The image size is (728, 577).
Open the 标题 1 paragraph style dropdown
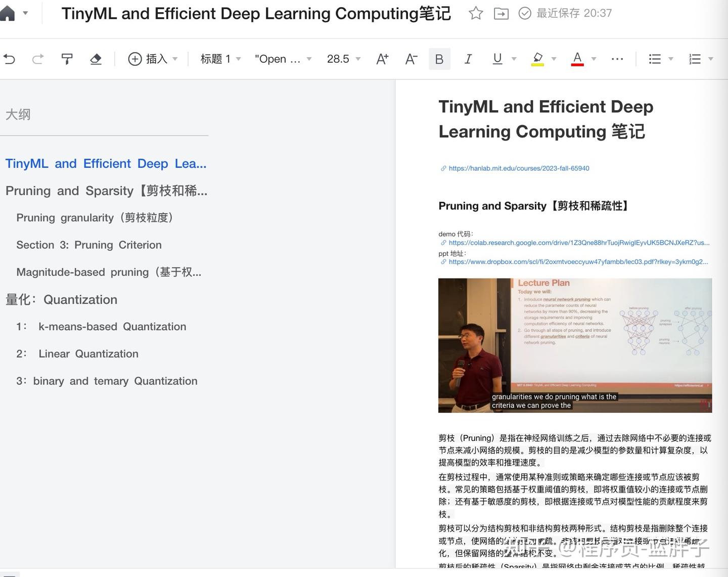220,59
